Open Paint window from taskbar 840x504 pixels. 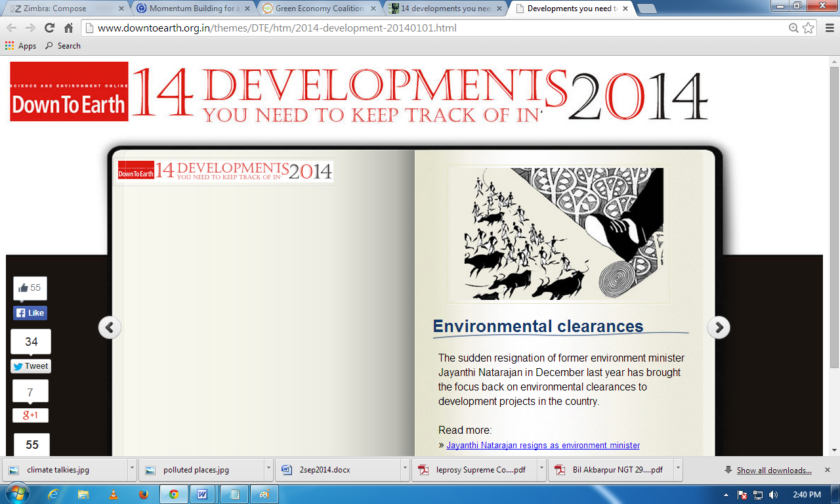pos(264,494)
